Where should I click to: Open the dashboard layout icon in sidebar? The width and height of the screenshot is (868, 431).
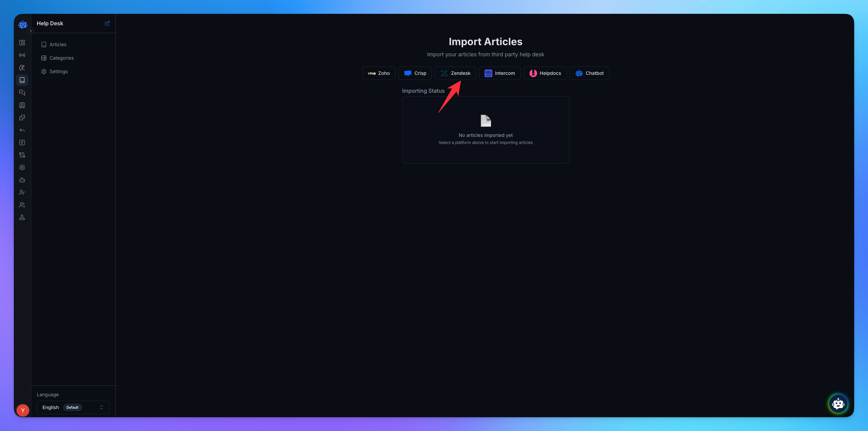click(22, 43)
